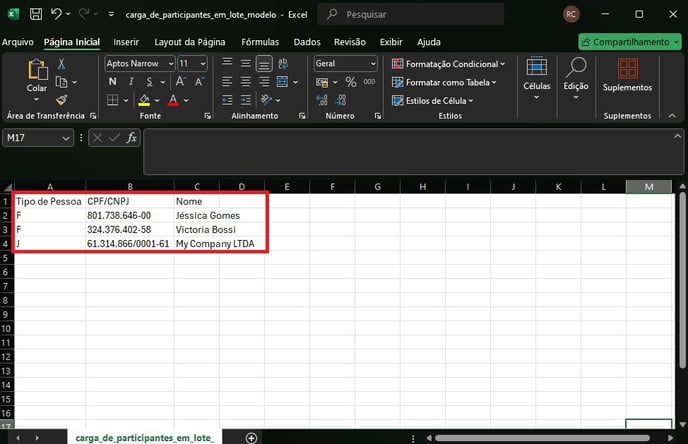
Task: Expand Formatar como Tabela menu
Action: pyautogui.click(x=444, y=82)
